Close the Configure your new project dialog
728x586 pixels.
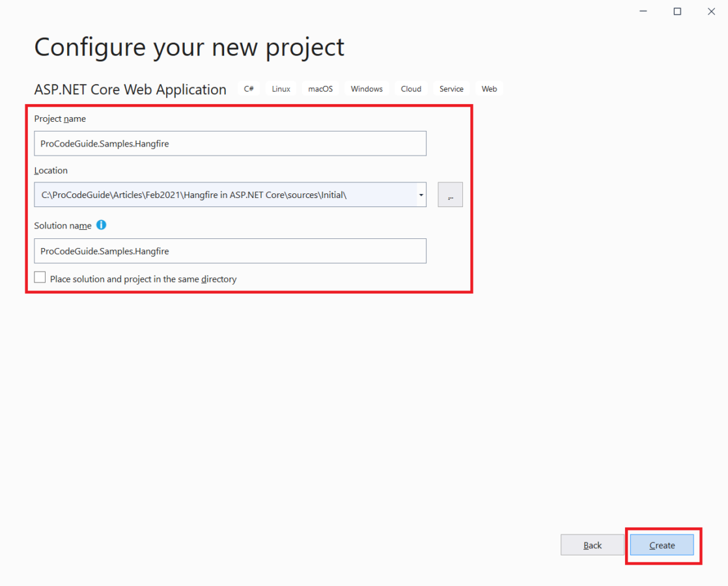tap(710, 11)
